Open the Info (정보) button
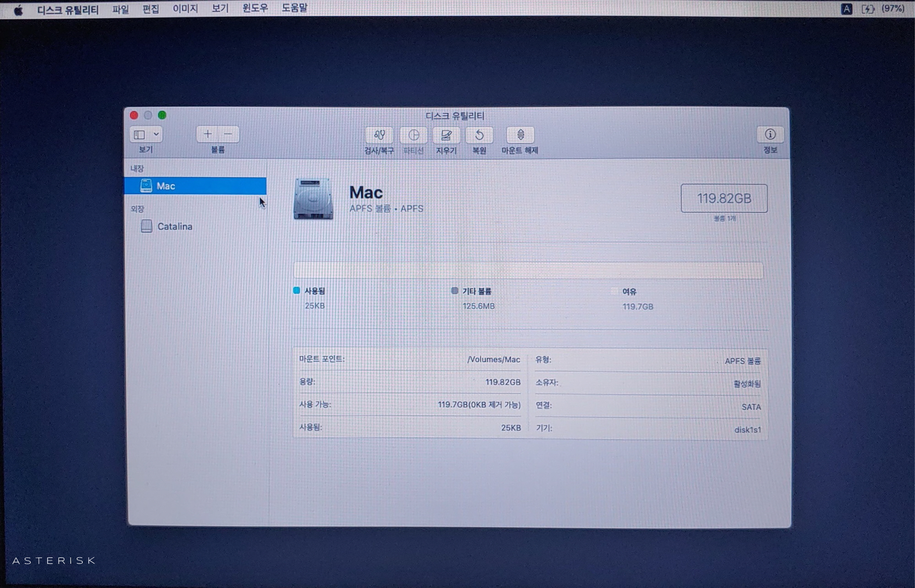This screenshot has height=588, width=915. 770,134
